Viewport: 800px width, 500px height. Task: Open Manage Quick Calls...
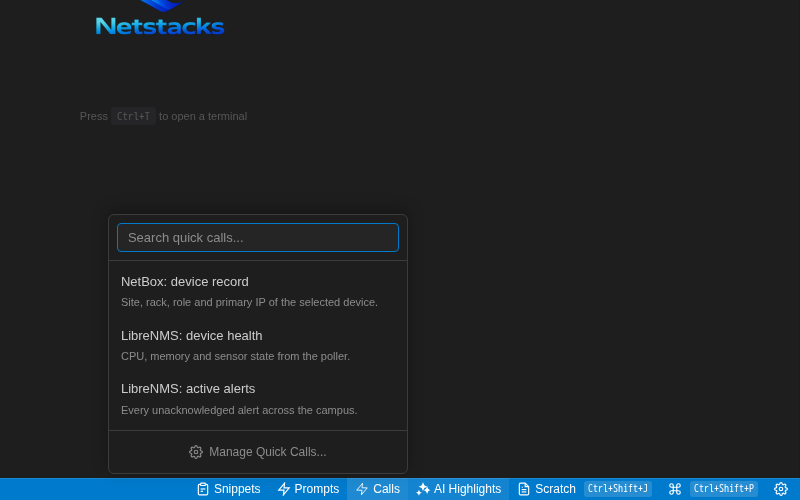(258, 452)
